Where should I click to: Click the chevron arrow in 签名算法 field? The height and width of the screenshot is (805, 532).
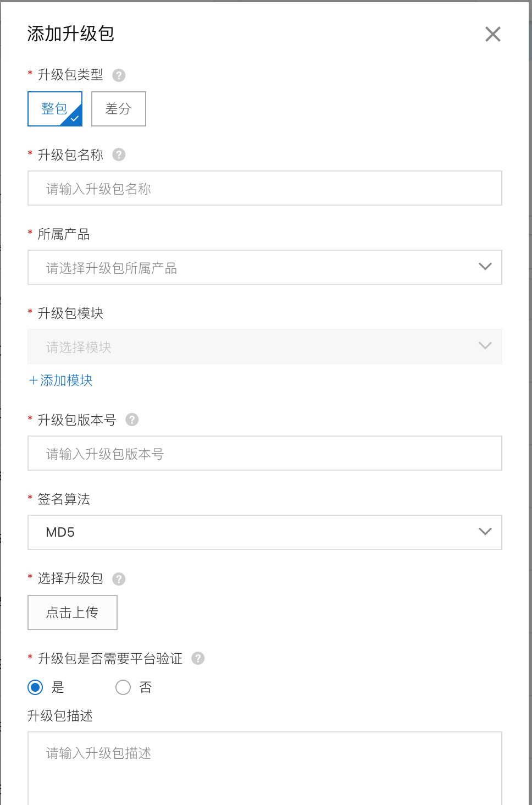tap(485, 532)
